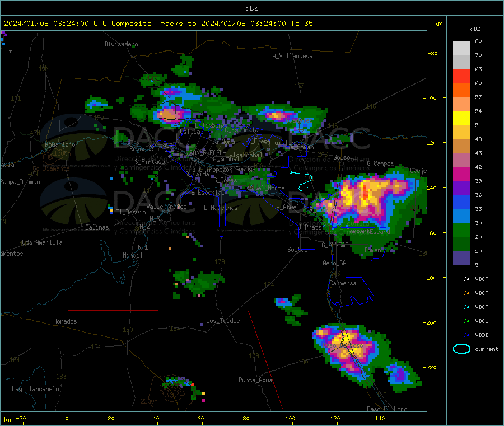Click the '-80' tick on right km axis
Image resolution: width=504 pixels, height=426 pixels.
click(433, 53)
